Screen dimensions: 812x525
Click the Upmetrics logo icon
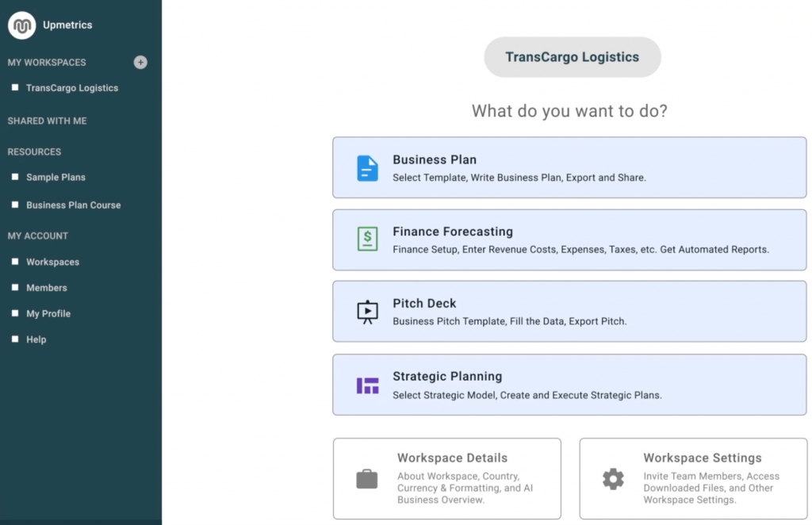(x=21, y=25)
